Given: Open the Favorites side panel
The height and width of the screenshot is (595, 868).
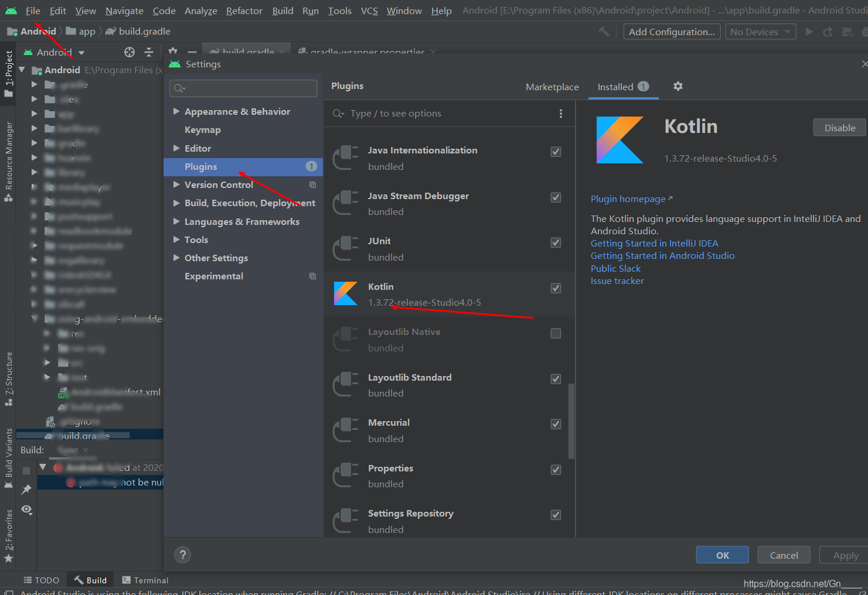Looking at the screenshot, I should [x=8, y=535].
